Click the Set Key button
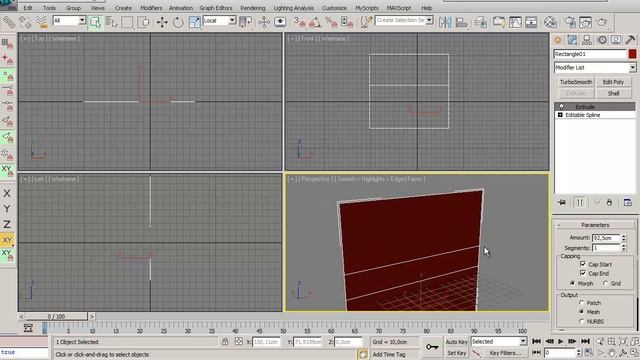 tap(456, 353)
